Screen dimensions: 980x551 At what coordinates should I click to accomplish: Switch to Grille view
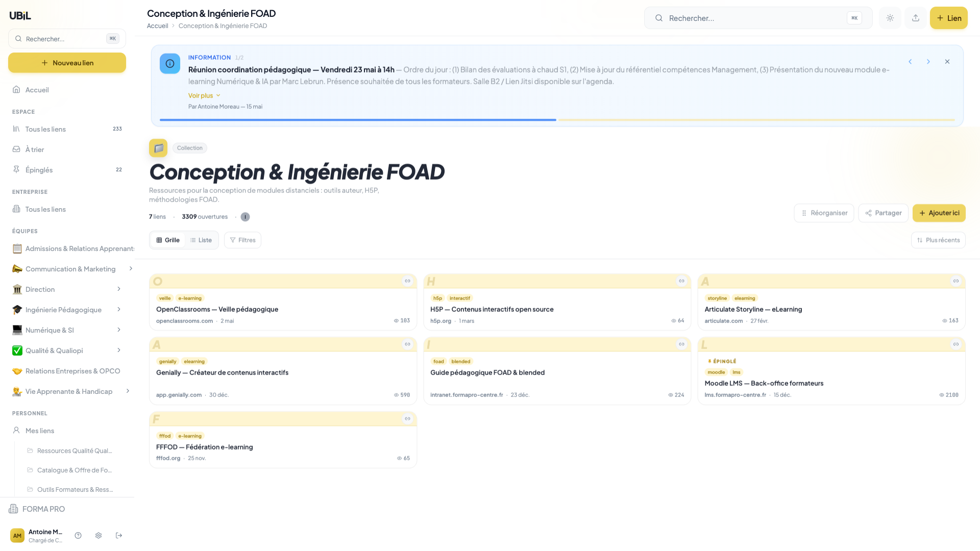(x=168, y=240)
